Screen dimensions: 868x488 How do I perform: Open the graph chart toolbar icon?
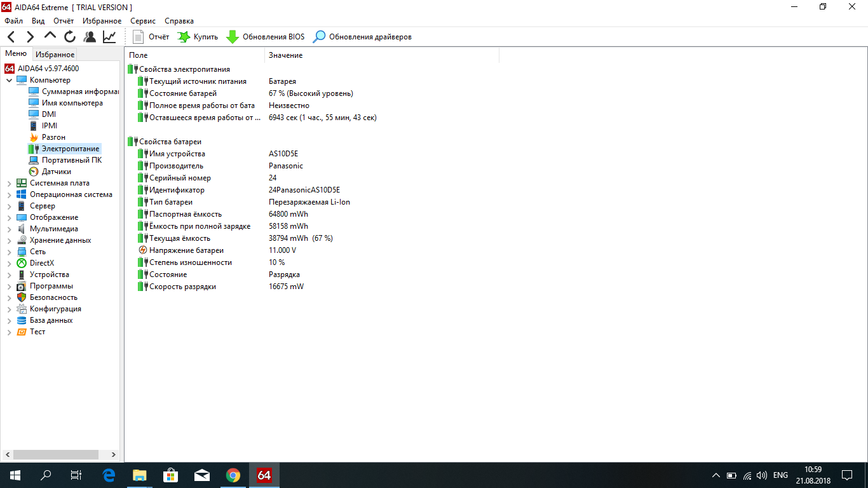coord(109,37)
